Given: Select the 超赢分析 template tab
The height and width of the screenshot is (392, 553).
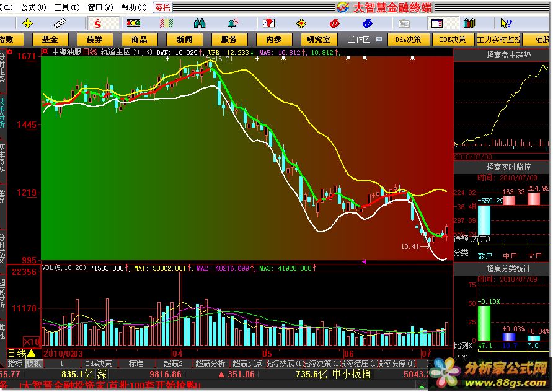Looking at the screenshot, I should click(x=210, y=363).
